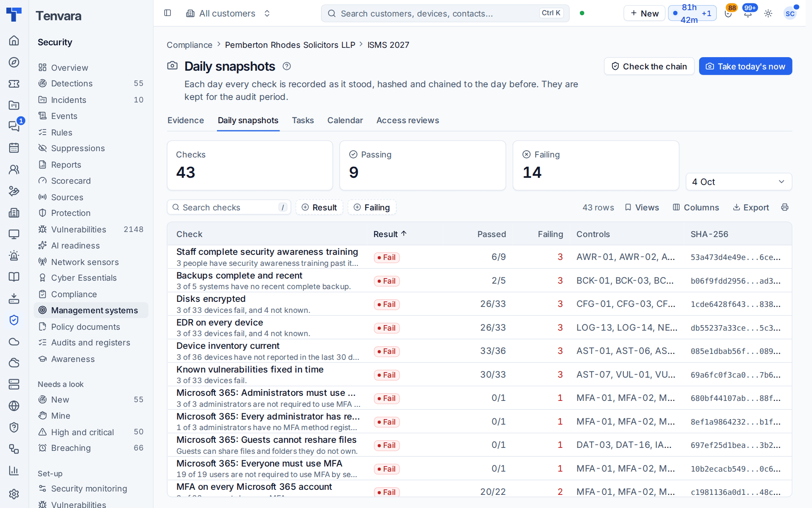The image size is (812, 508).
Task: Open the book icon in the left rail
Action: click(x=14, y=277)
